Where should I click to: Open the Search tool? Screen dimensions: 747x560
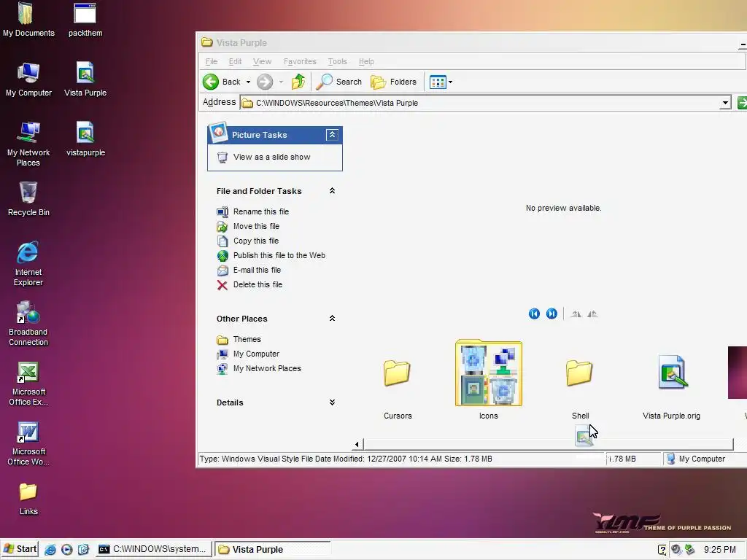pyautogui.click(x=338, y=82)
